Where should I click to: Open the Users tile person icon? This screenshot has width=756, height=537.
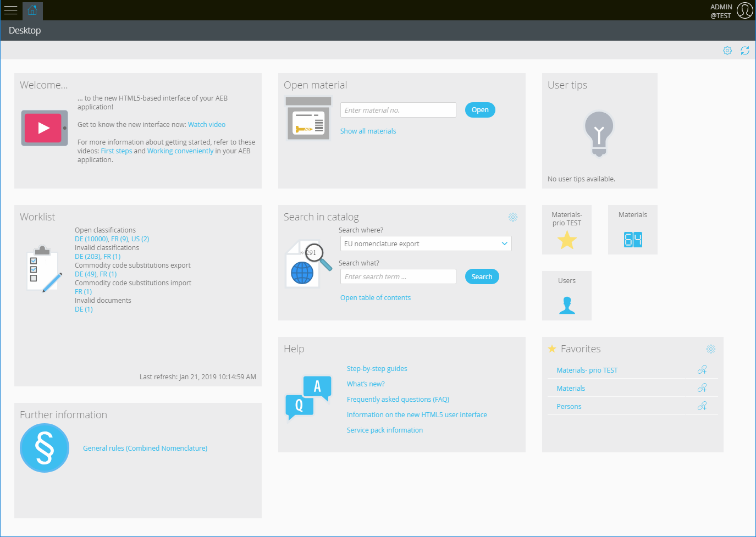pyautogui.click(x=567, y=304)
